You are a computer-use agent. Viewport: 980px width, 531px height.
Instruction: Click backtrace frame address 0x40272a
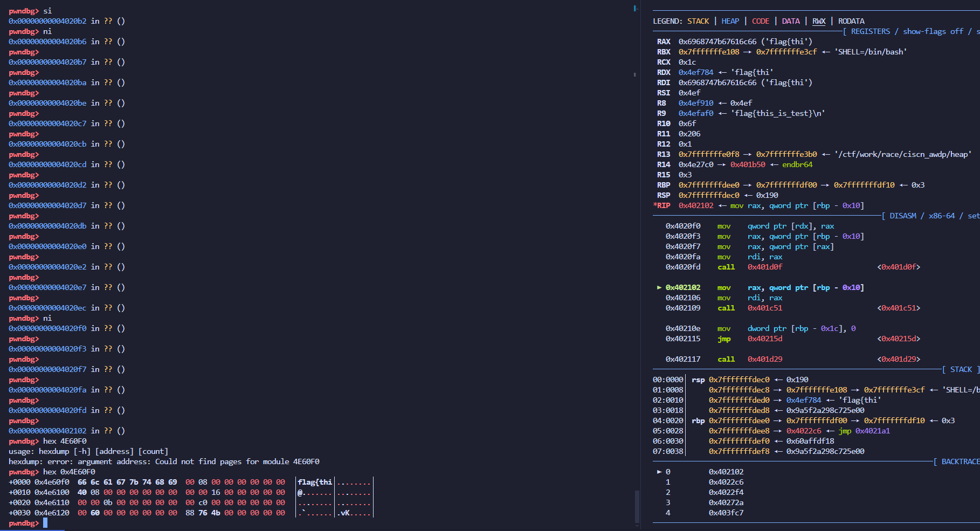(726, 502)
